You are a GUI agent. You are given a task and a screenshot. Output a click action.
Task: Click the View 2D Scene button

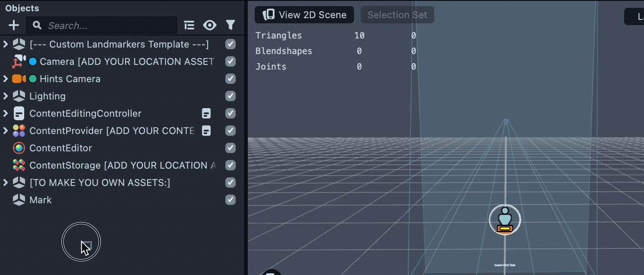(304, 15)
